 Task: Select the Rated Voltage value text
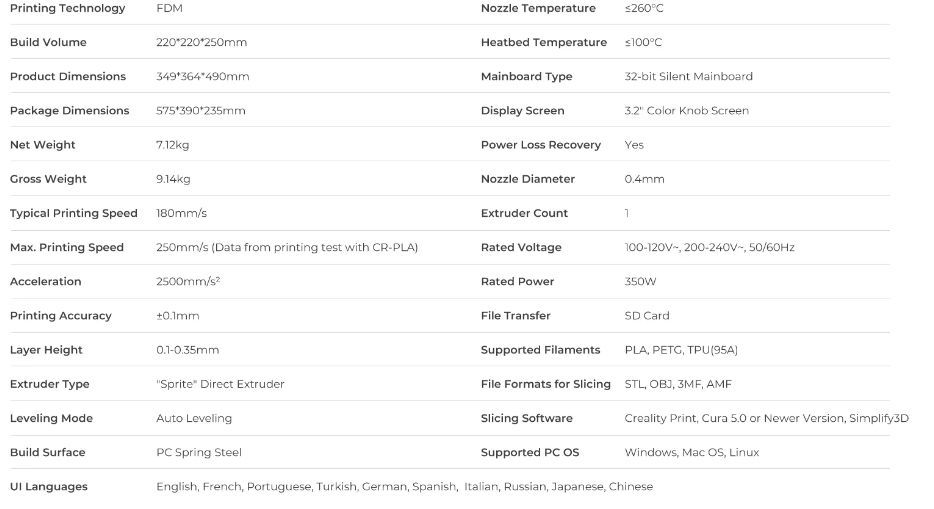[x=709, y=247]
